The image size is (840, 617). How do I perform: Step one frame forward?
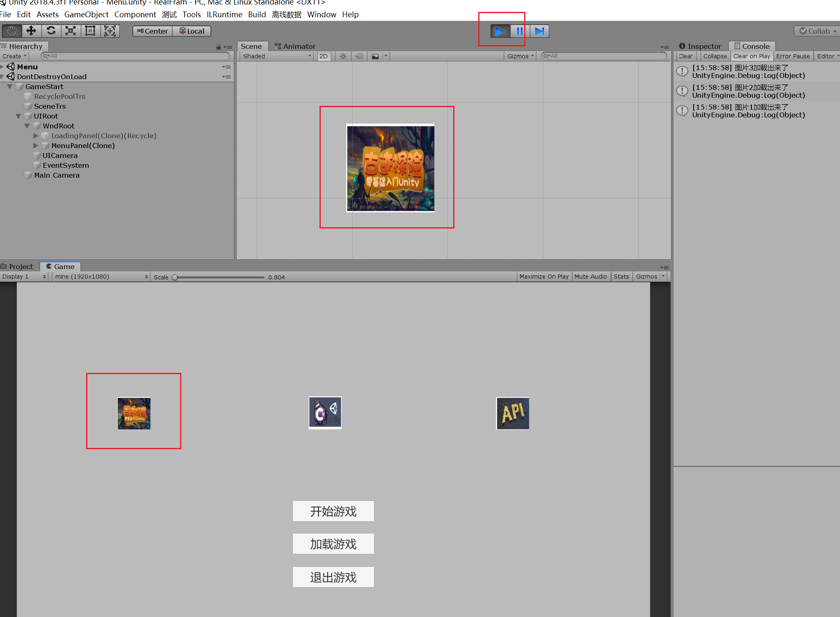pos(539,31)
